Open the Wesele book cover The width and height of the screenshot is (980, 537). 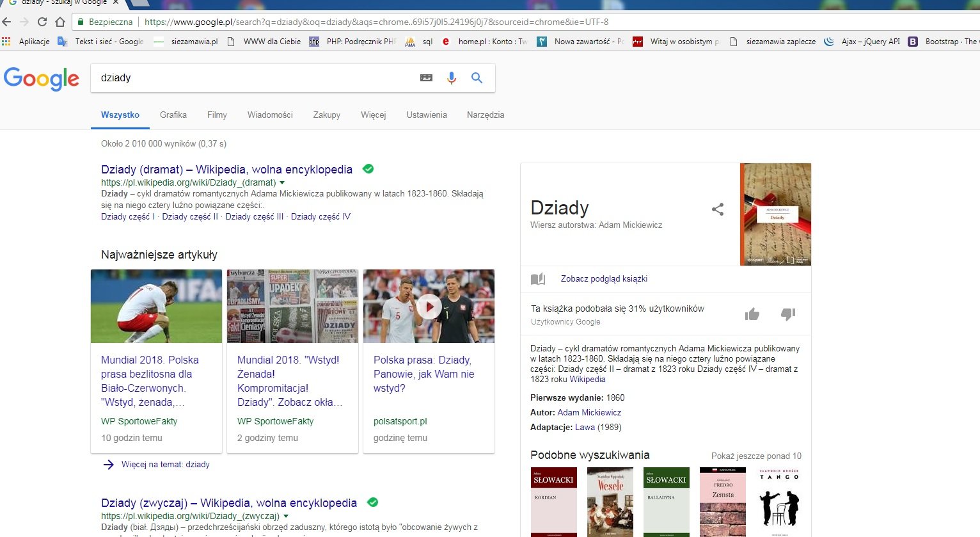tap(610, 502)
